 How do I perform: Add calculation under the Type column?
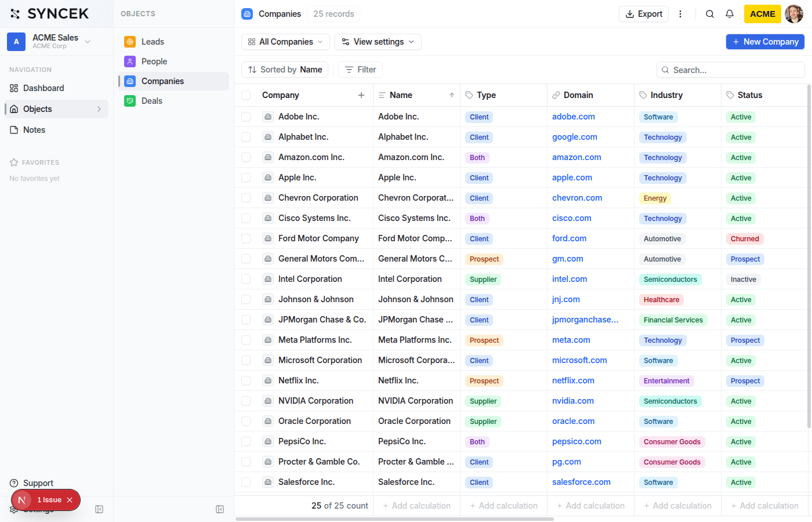click(x=504, y=506)
